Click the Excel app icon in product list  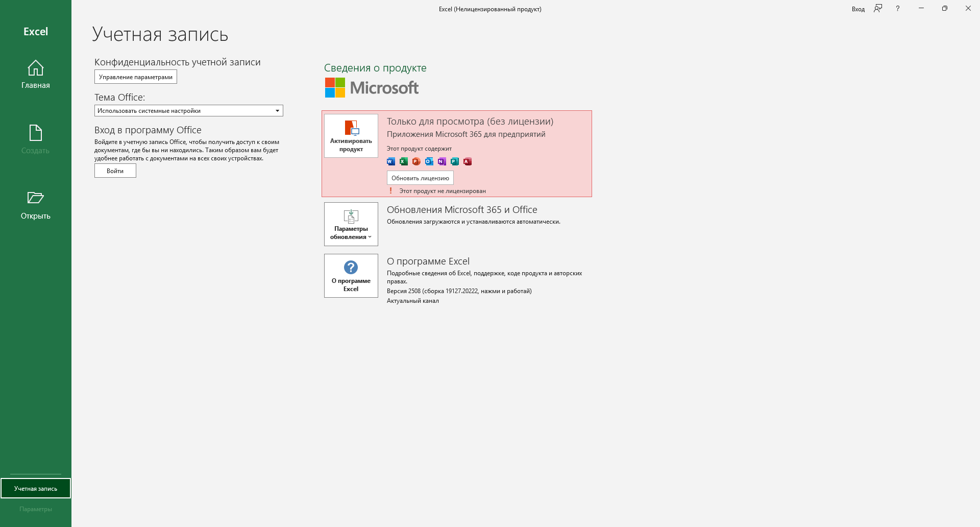[404, 161]
